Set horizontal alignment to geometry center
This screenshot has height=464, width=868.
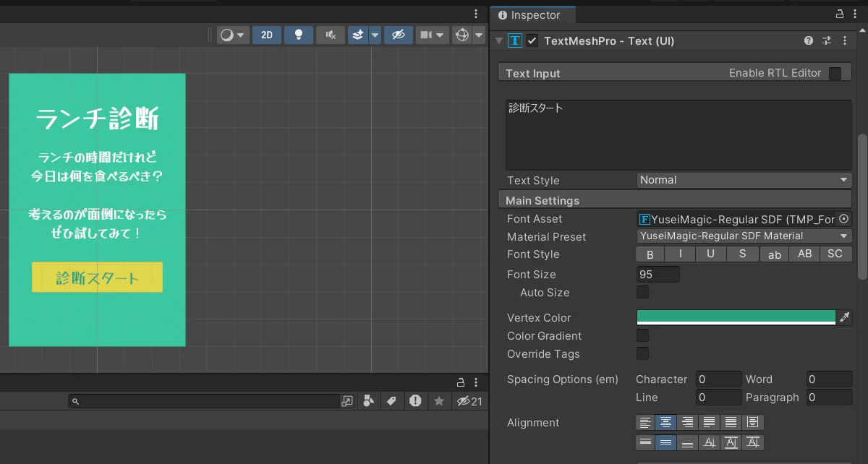click(x=753, y=423)
